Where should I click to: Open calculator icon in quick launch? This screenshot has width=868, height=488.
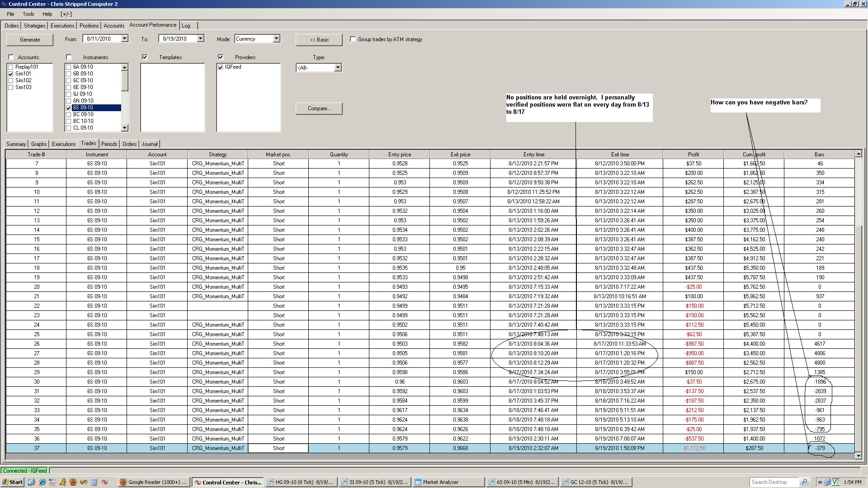point(94,482)
